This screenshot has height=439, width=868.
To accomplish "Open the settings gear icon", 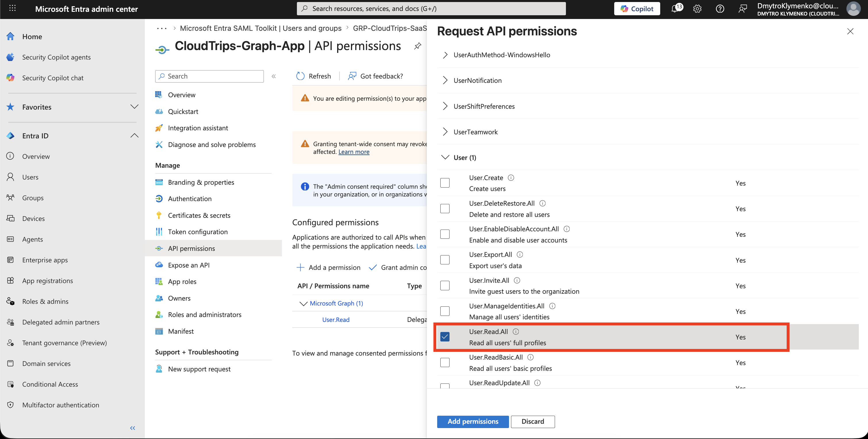I will point(697,9).
